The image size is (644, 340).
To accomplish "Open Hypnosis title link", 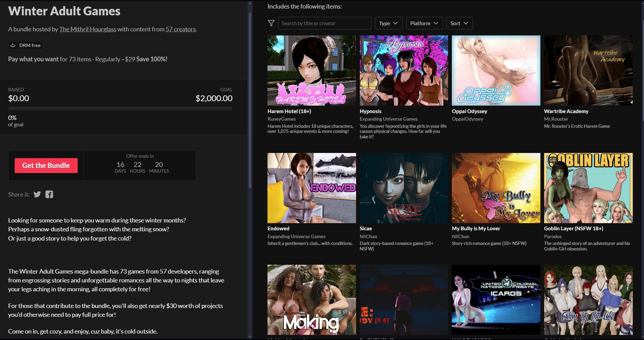I will (370, 111).
